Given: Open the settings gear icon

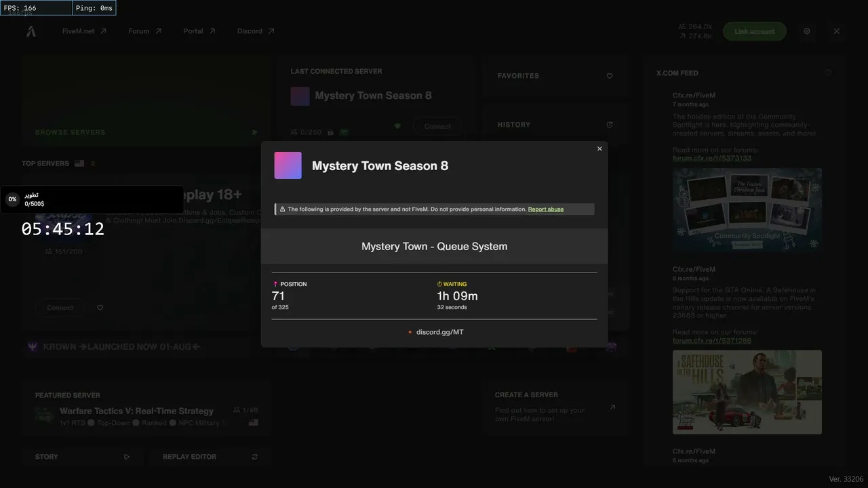Looking at the screenshot, I should pos(807,31).
